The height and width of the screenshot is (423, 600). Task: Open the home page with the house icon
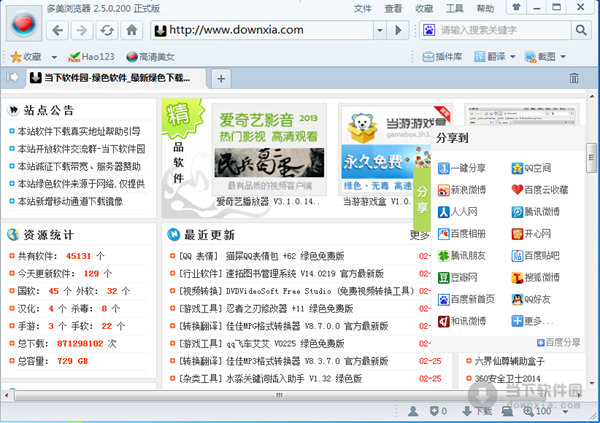132,30
